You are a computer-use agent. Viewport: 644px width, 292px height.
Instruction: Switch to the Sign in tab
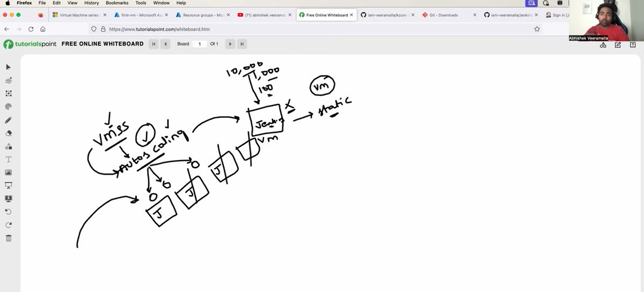pyautogui.click(x=556, y=15)
